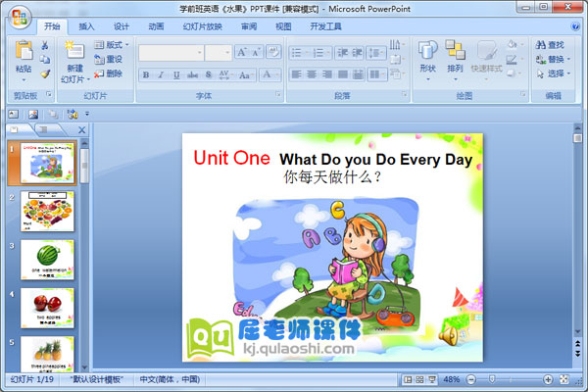The image size is (588, 392).
Task: Decrease font size with shrink font icon
Action: coord(256,53)
